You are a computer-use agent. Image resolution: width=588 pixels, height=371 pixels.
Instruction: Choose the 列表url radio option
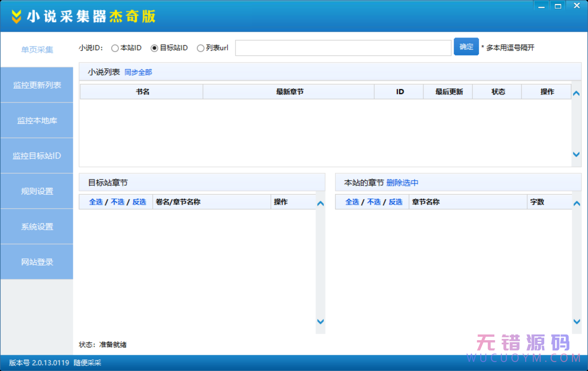pos(201,48)
